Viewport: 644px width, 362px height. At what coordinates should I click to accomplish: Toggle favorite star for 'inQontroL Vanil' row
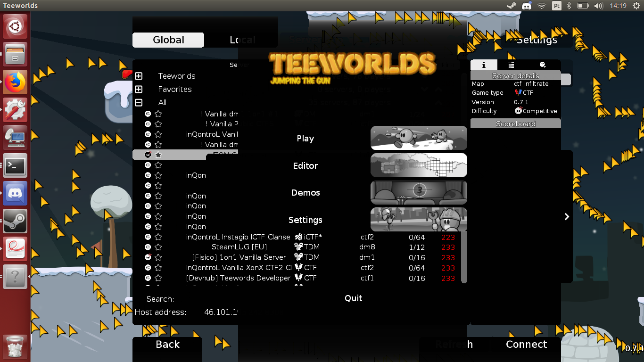pyautogui.click(x=158, y=134)
